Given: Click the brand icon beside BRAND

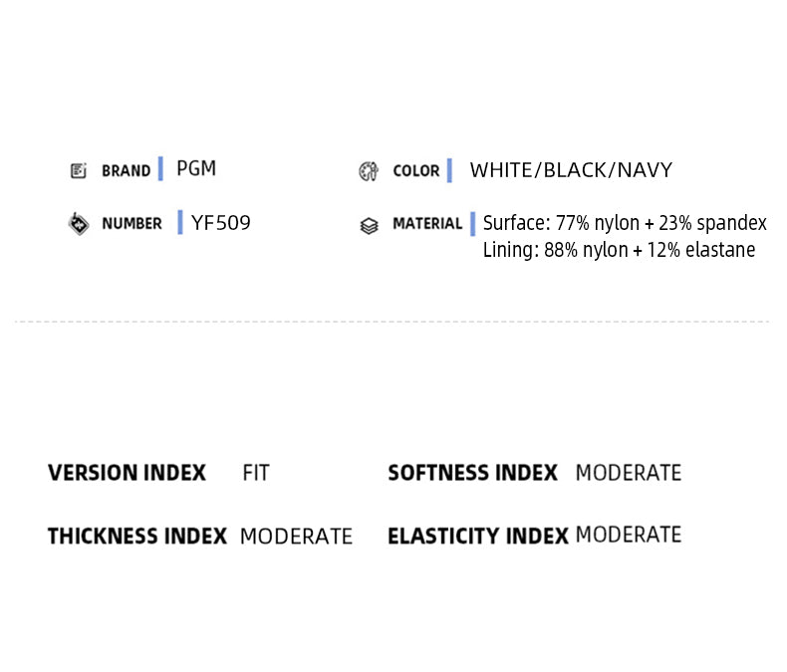Looking at the screenshot, I should point(79,170).
